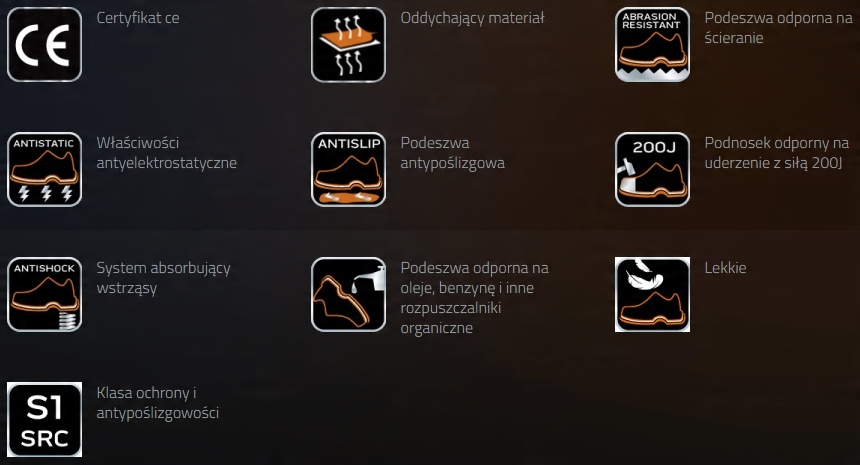Select the Antistatic shoe icon
This screenshot has height=465, width=860.
coord(44,169)
